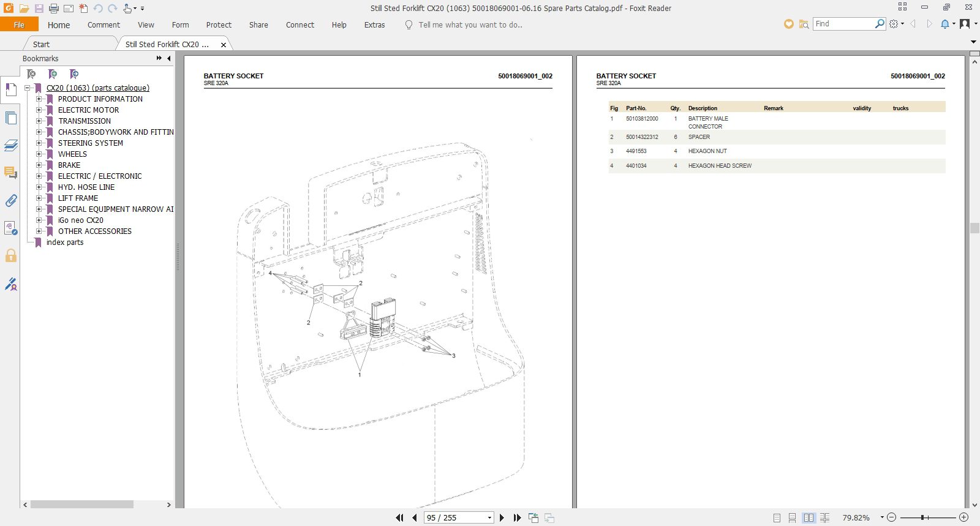Switch to the View ribbon tab
Viewport: 980px width, 526px height.
click(x=146, y=25)
